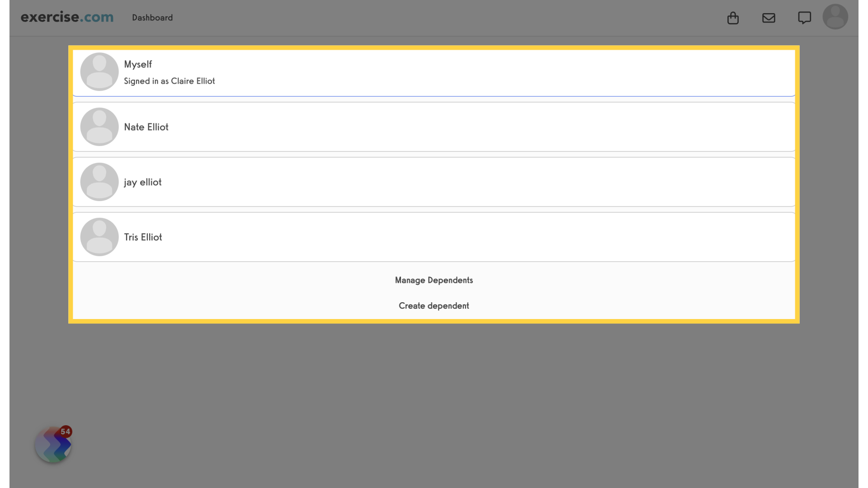Switch to the Tris Elliot account
The width and height of the screenshot is (868, 488).
point(434,237)
